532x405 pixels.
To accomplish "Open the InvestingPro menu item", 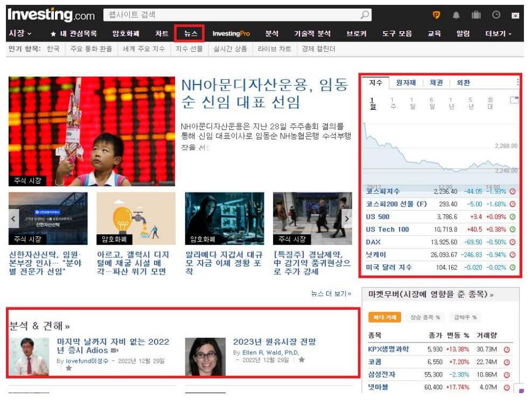I will pos(231,33).
